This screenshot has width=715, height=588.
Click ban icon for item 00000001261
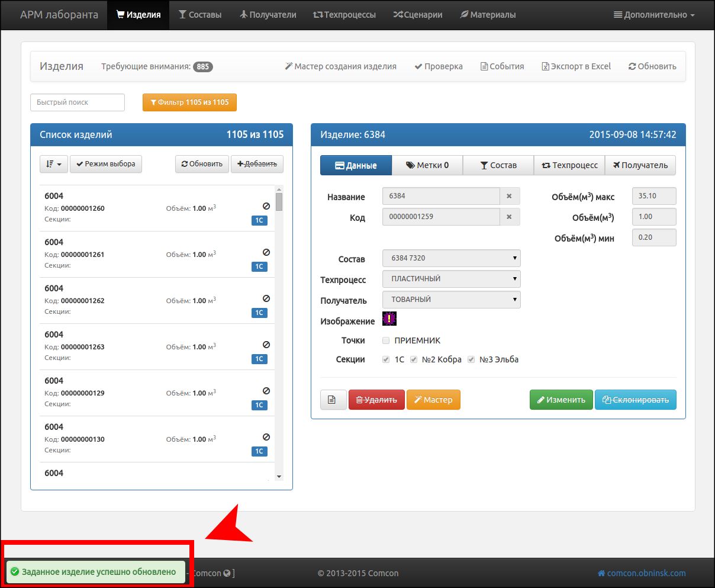point(266,252)
